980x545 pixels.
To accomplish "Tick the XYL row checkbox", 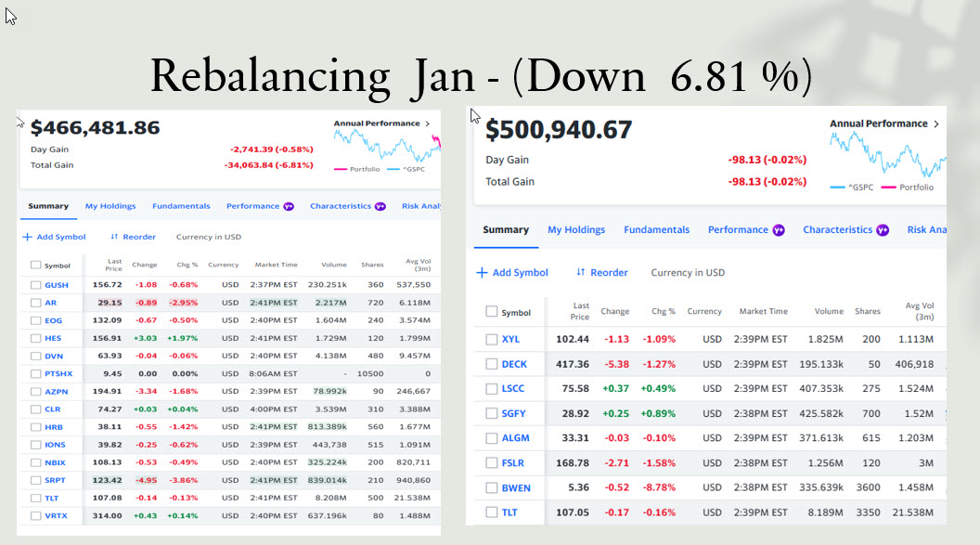I will [x=491, y=340].
